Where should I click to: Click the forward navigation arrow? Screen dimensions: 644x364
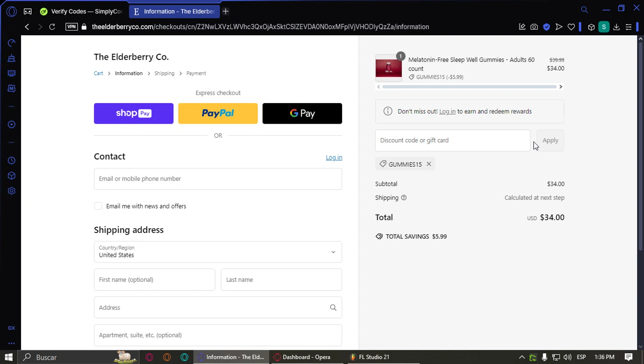pos(39,27)
